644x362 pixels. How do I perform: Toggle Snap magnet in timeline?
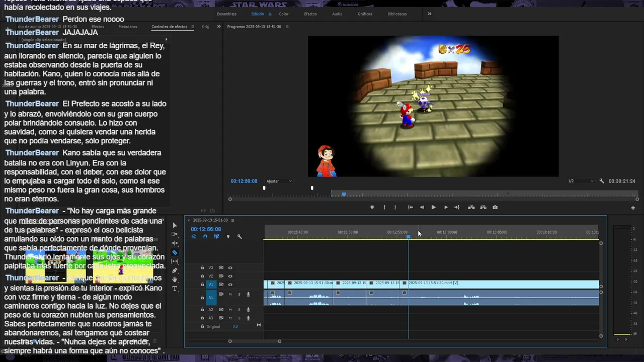click(x=205, y=236)
